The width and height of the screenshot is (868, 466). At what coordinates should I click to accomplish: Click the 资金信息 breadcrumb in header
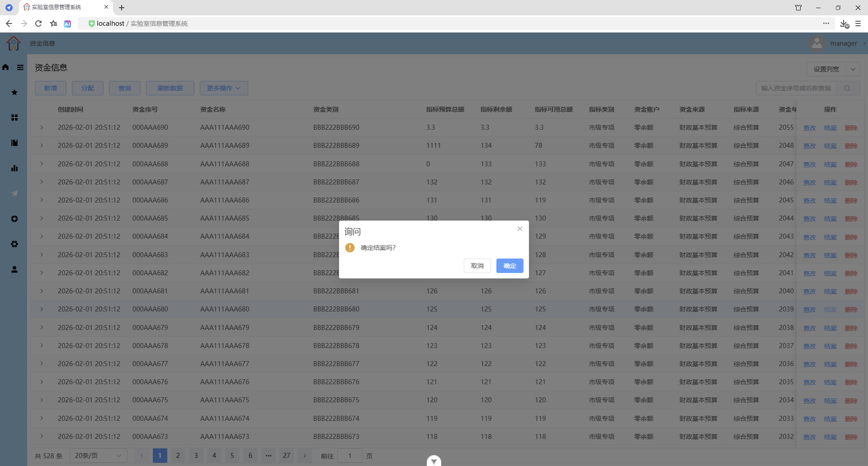(42, 43)
